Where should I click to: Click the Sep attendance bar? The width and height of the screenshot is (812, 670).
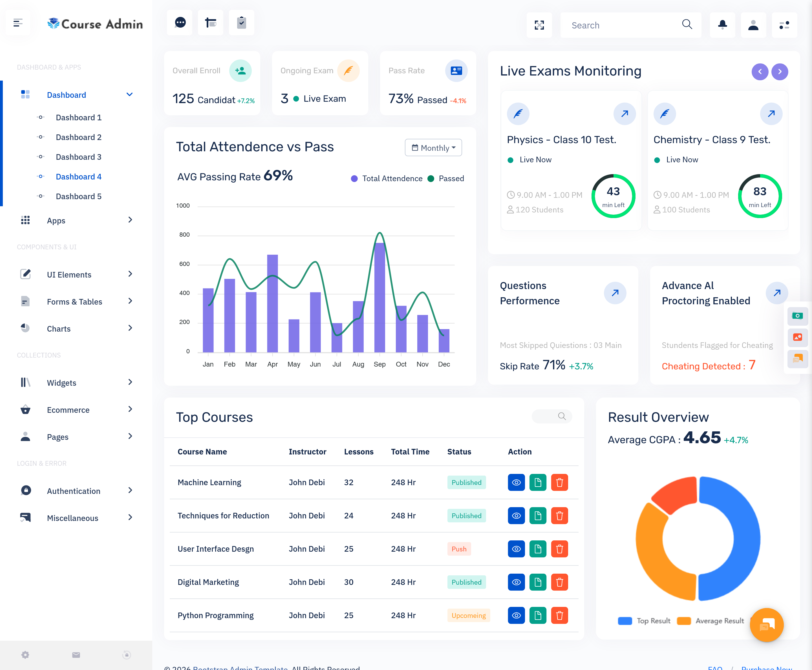(379, 297)
